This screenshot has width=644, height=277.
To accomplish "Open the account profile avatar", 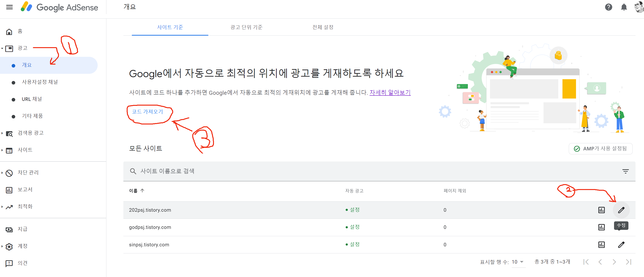I will coord(639,7).
